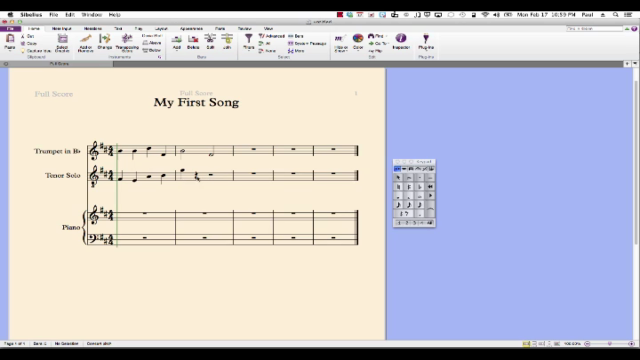Open the Inspector panel

tap(401, 42)
